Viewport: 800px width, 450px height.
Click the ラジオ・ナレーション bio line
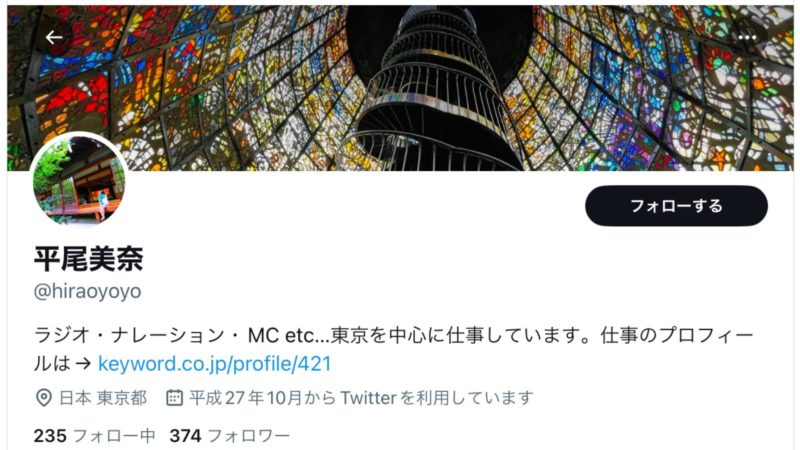pos(393,335)
